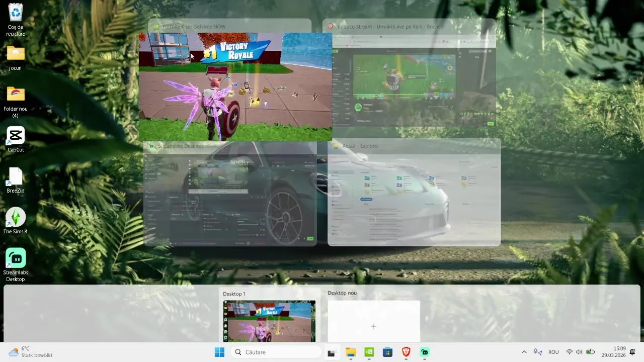Open the jocuri folder on the desktop
Viewport: 644px width, 362px height.
tap(16, 58)
